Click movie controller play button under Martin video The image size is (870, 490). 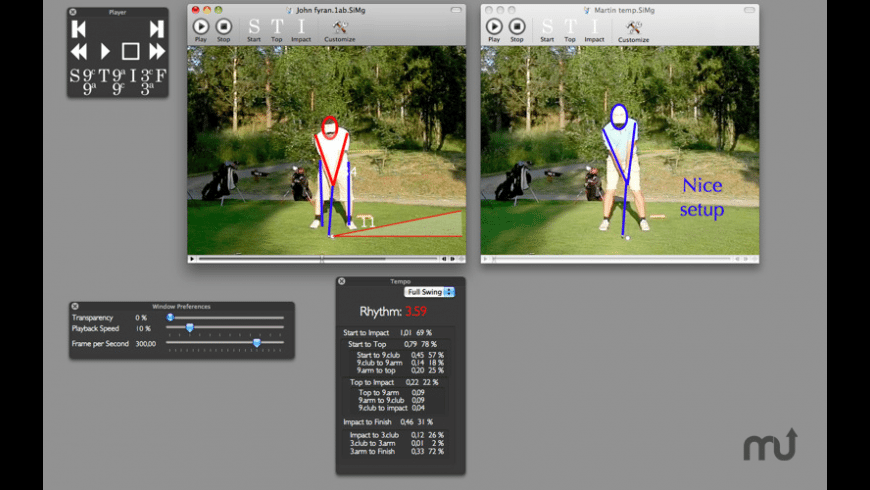(x=485, y=259)
